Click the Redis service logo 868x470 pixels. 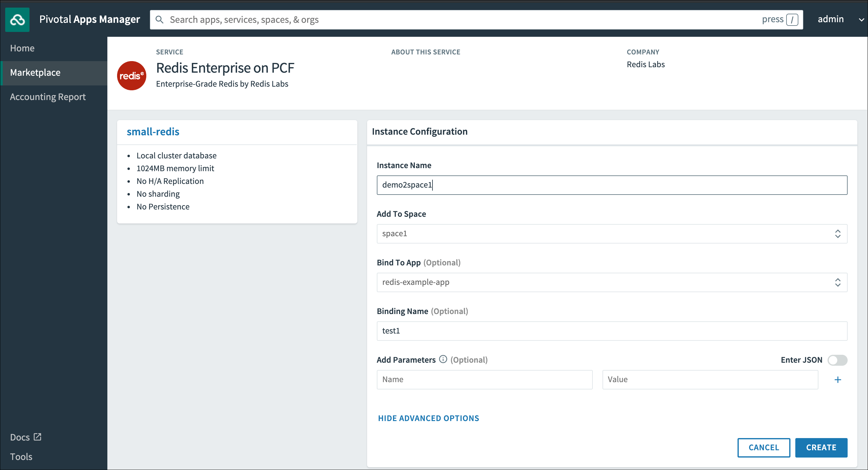tap(131, 75)
